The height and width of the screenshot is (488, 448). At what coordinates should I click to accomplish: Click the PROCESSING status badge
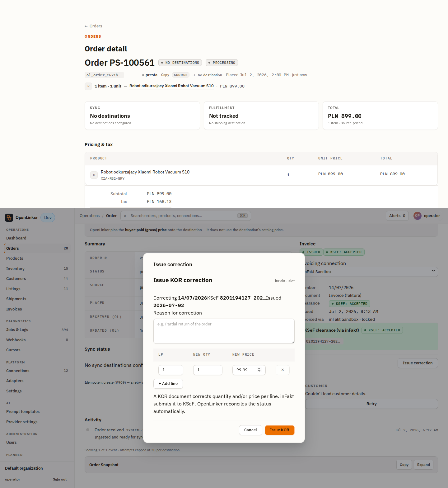pos(222,63)
